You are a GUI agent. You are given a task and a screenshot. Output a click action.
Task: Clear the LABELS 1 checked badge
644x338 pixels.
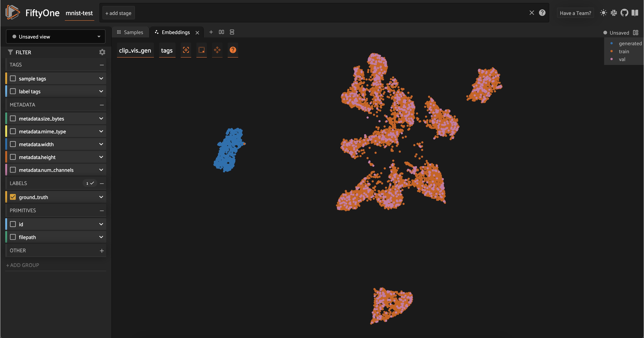[90, 183]
